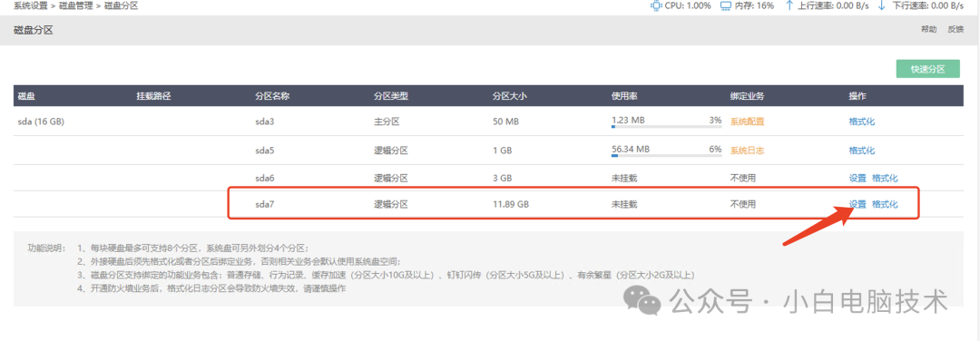Click the 分区名称 column header
Viewport: 980px width, 341px height.
(272, 96)
